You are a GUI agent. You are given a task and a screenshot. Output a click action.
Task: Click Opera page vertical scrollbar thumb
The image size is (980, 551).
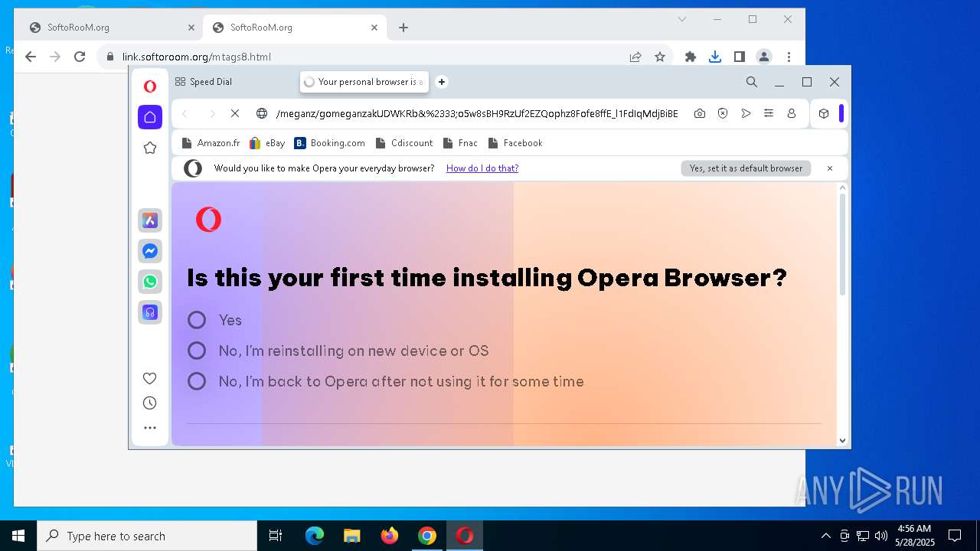click(843, 243)
